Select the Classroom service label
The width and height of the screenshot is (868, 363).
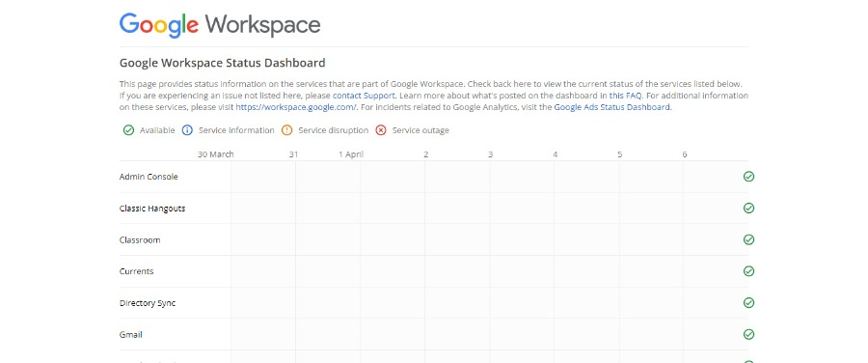[140, 240]
